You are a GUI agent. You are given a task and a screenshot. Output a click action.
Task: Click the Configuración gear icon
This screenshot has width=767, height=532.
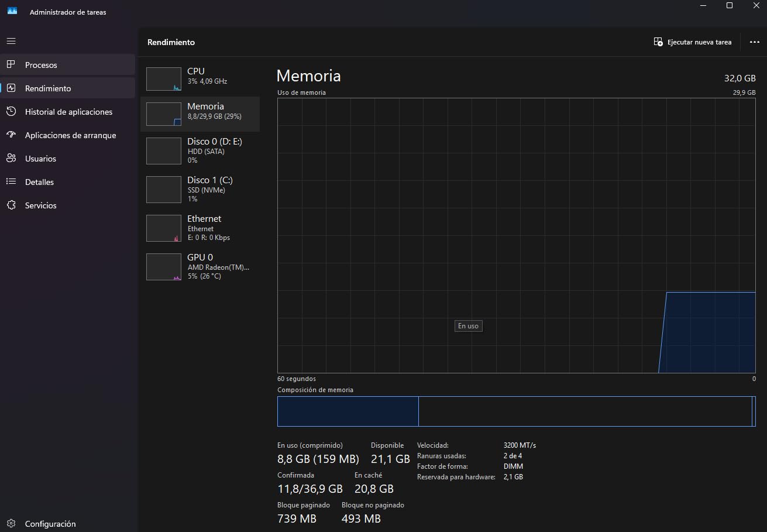[11, 523]
